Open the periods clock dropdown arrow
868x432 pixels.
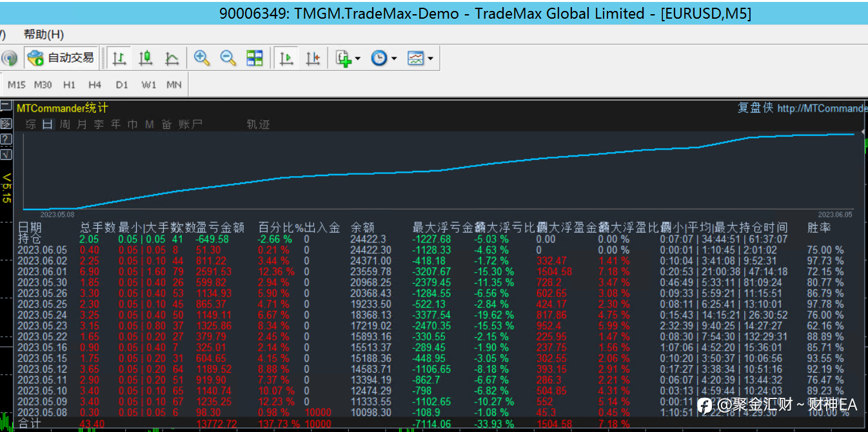pyautogui.click(x=393, y=59)
